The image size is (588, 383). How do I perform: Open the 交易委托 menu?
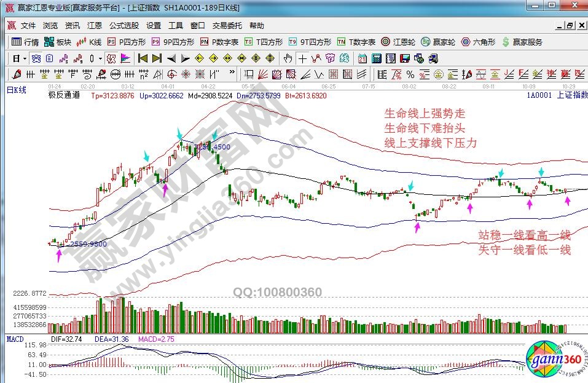pyautogui.click(x=227, y=26)
